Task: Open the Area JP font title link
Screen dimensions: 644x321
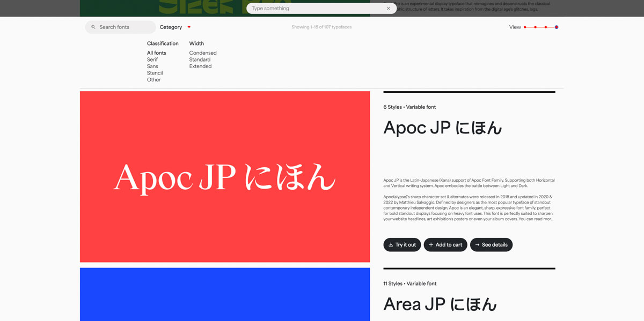Action: 440,304
